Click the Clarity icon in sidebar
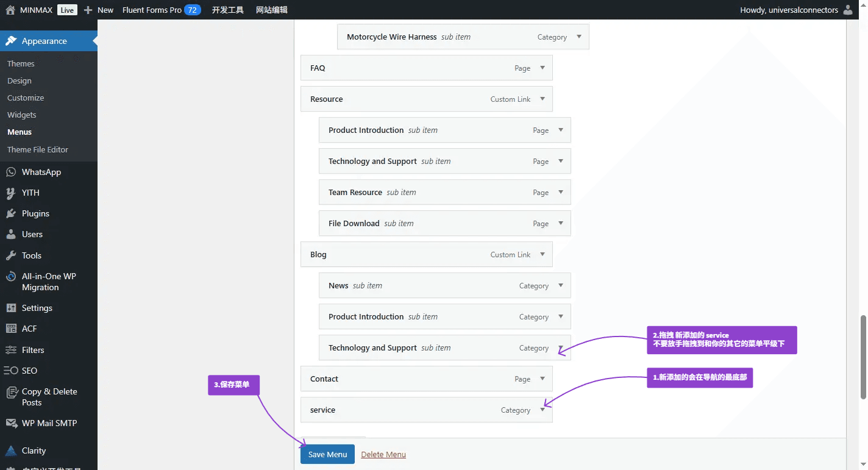 tap(10, 451)
